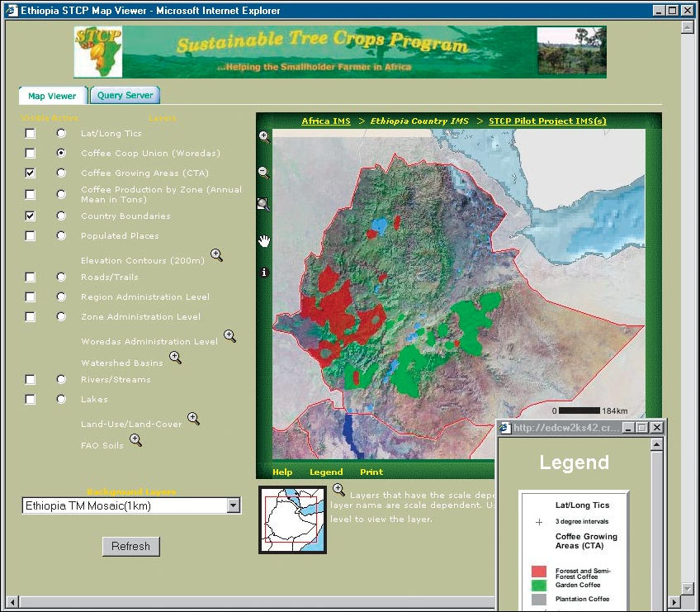Check Rivers/Streams visibility checkbox
The width and height of the screenshot is (700, 612).
tap(30, 379)
